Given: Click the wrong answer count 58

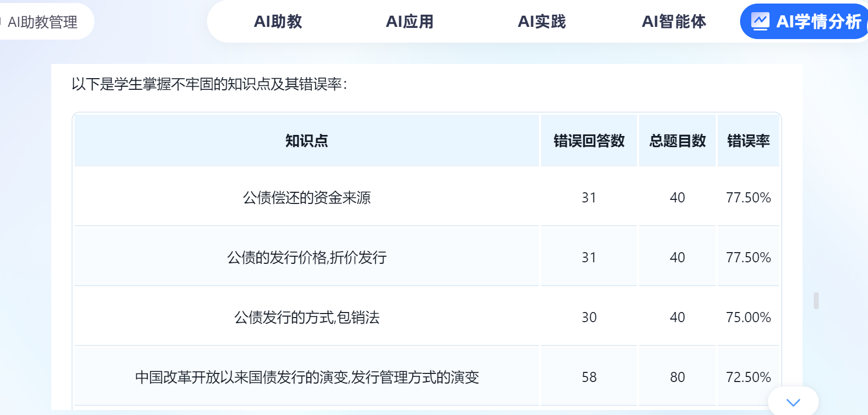Looking at the screenshot, I should 589,377.
